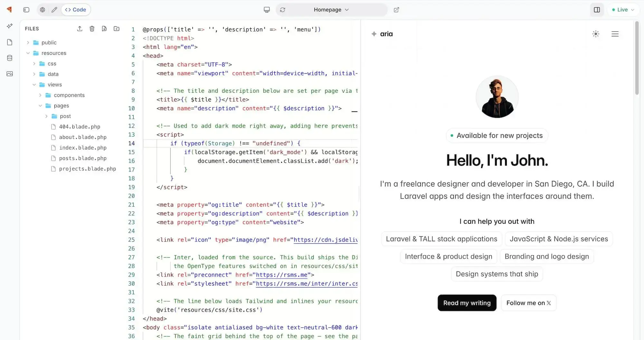This screenshot has height=340, width=644.
Task: Open the Live status dropdown
Action: 623,10
